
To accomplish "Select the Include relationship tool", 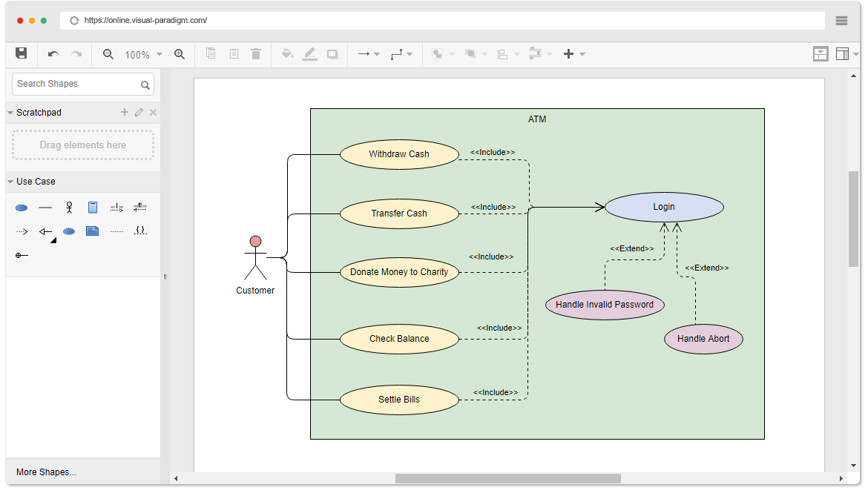I will tap(116, 208).
